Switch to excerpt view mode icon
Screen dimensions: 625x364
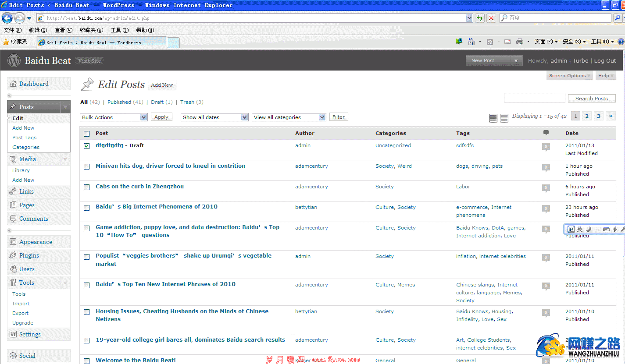(504, 118)
